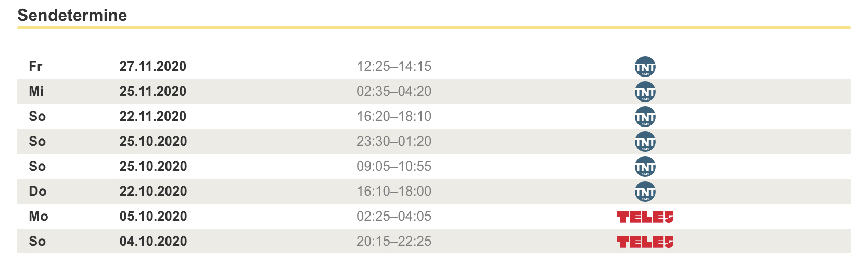The width and height of the screenshot is (868, 253).
Task: Click the 02:25–04:05 time slot
Action: 394,217
